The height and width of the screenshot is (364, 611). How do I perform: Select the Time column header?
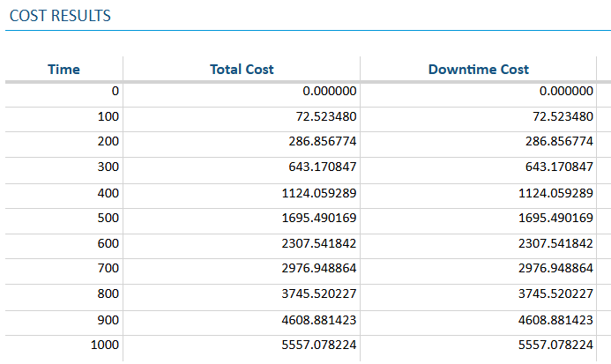click(x=63, y=70)
